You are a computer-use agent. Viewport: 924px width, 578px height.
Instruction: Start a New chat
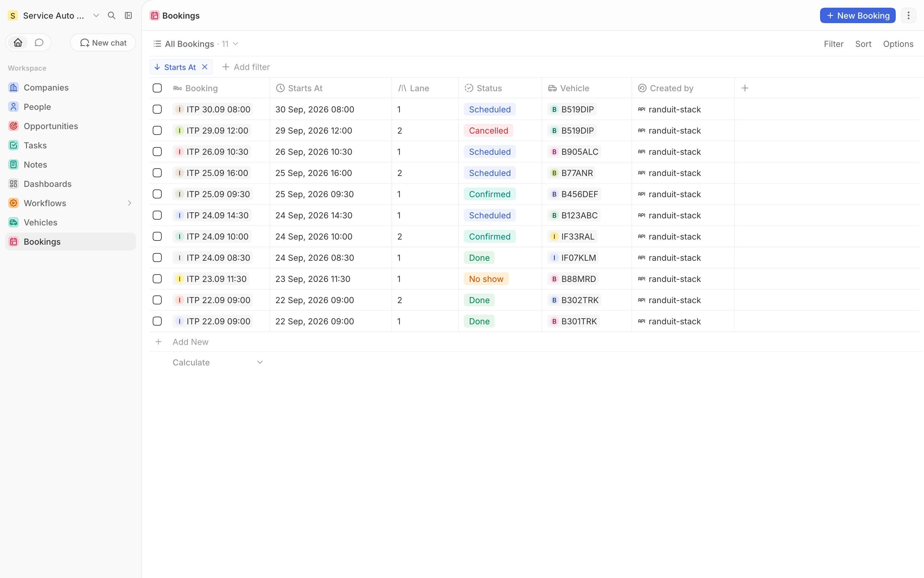[103, 42]
